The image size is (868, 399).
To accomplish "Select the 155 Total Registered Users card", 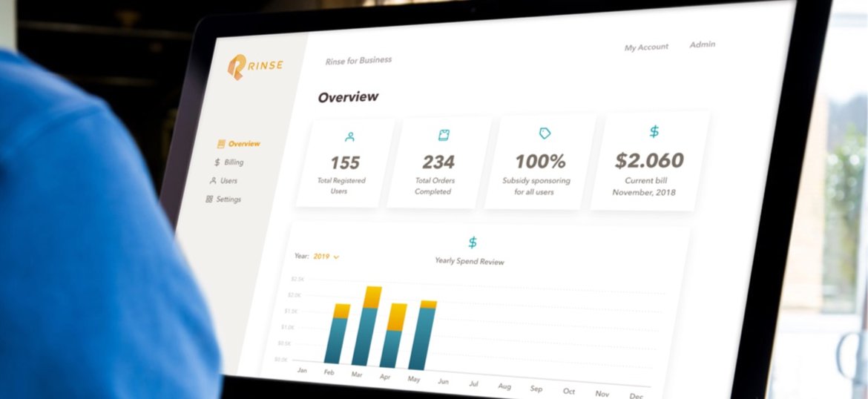I will [344, 164].
